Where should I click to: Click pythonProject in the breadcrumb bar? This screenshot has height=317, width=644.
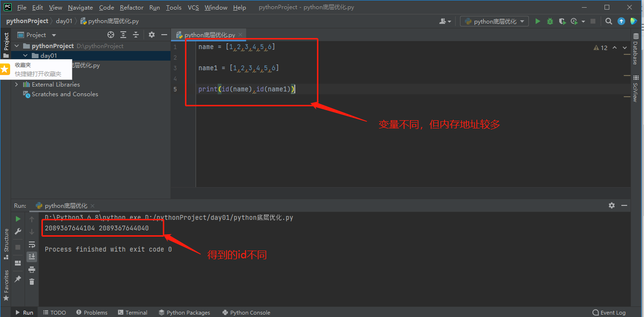click(x=27, y=21)
